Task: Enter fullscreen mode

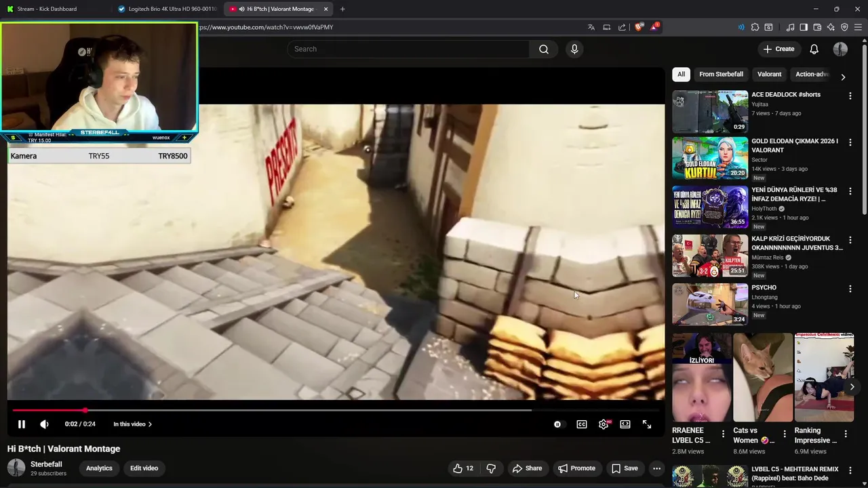Action: 647,424
